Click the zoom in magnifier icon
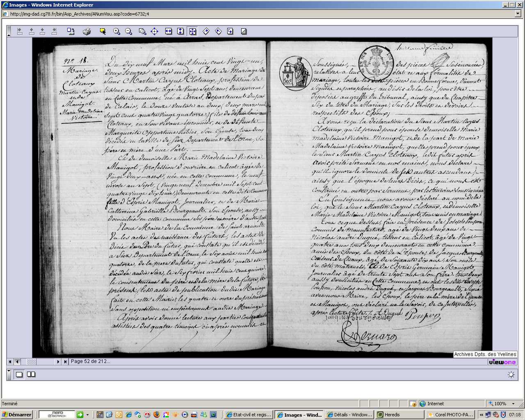 pos(117,31)
